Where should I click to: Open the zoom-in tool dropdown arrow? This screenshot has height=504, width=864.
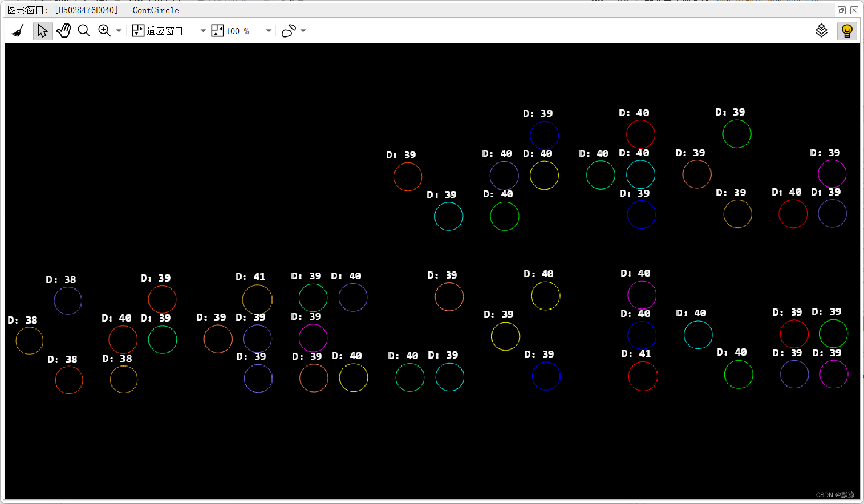[x=119, y=30]
